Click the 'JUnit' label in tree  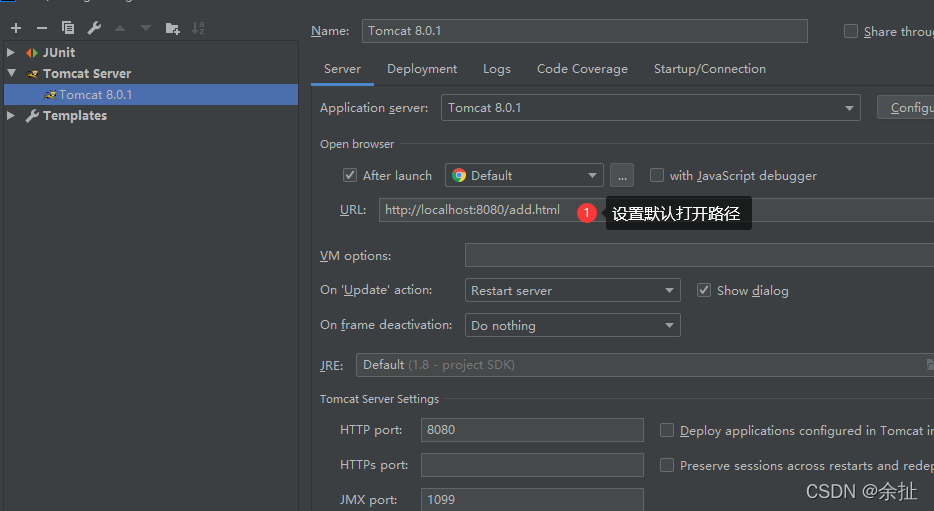click(x=59, y=52)
